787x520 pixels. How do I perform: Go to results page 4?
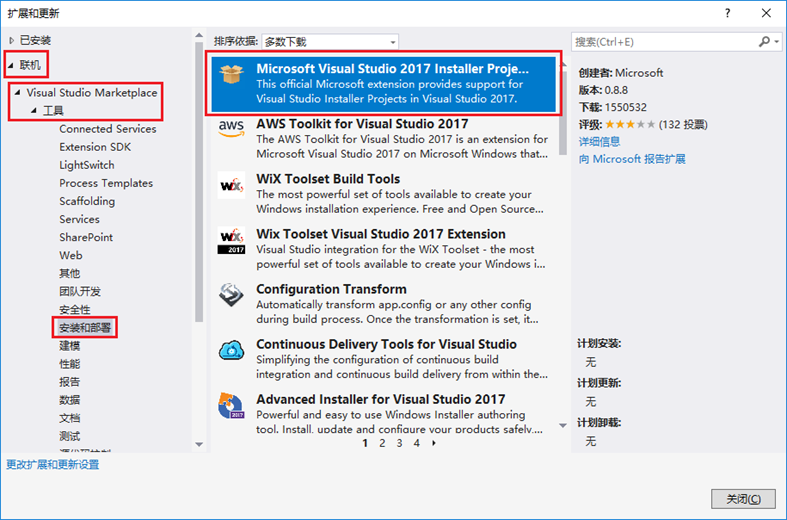pos(416,443)
